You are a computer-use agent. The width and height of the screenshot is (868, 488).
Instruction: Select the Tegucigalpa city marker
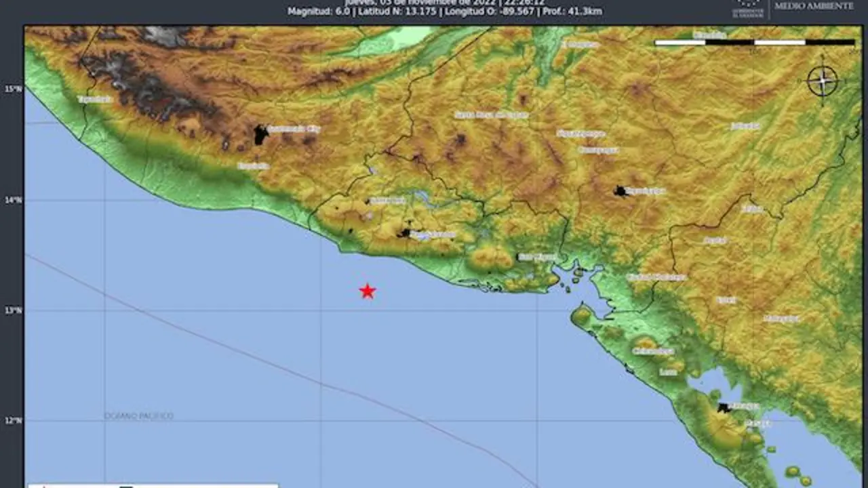point(620,190)
